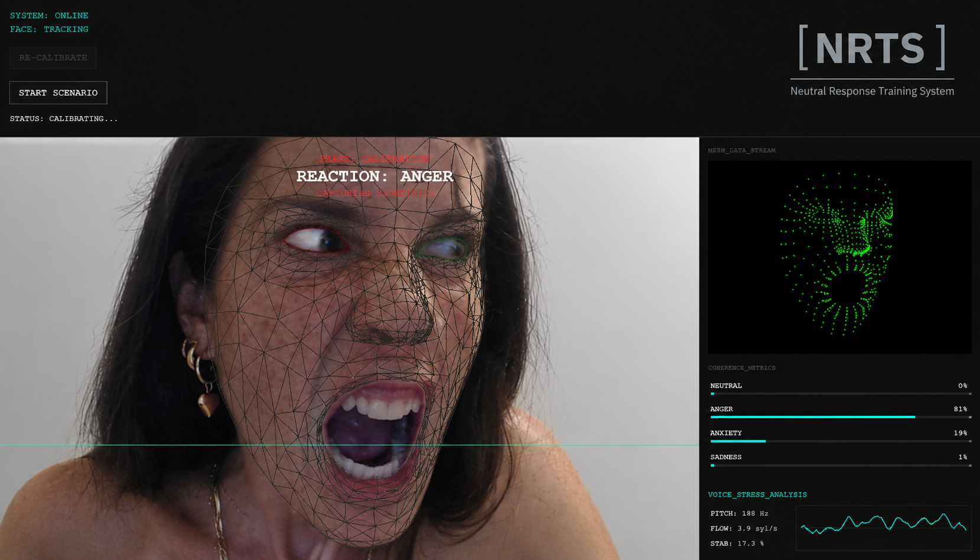Click the 'FLOW: 3.9 syl/s' reading

pos(744,529)
